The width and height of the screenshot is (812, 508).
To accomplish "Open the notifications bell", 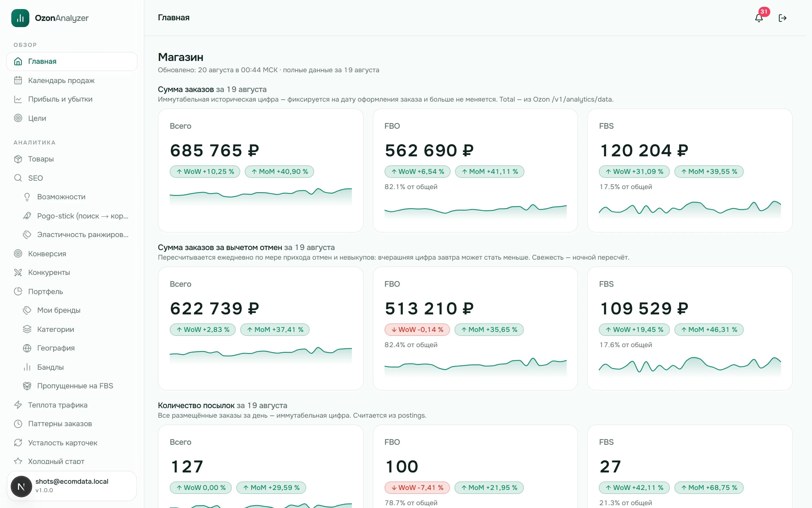I will click(x=759, y=18).
